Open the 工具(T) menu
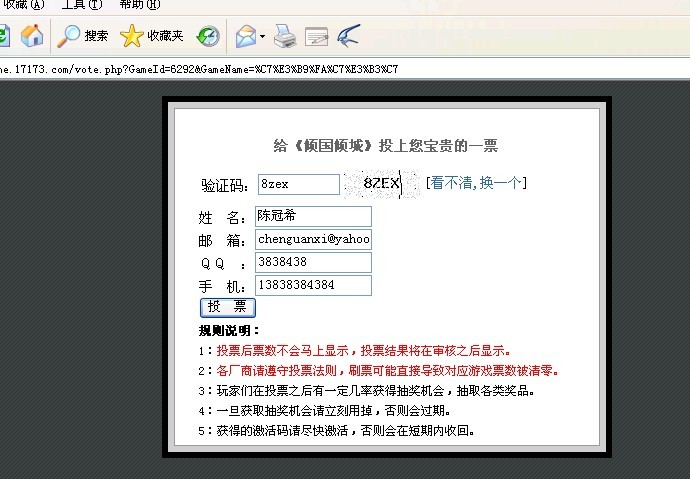This screenshot has height=479, width=690. [81, 4]
